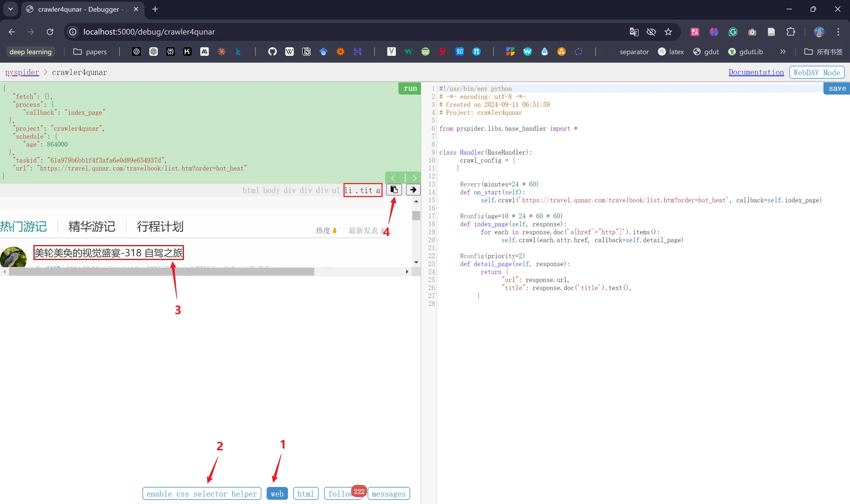Open the tab search dropdown arrow

pyautogui.click(x=11, y=9)
